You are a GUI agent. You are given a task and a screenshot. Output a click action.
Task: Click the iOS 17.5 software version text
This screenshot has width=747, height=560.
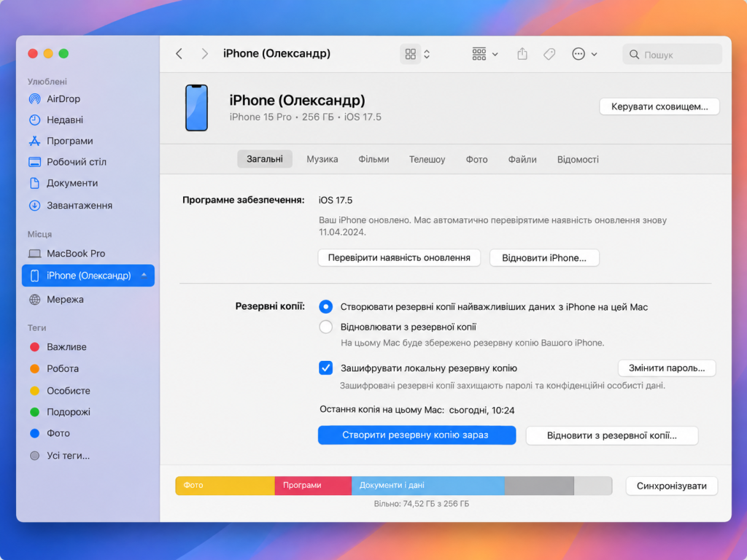[x=336, y=201]
